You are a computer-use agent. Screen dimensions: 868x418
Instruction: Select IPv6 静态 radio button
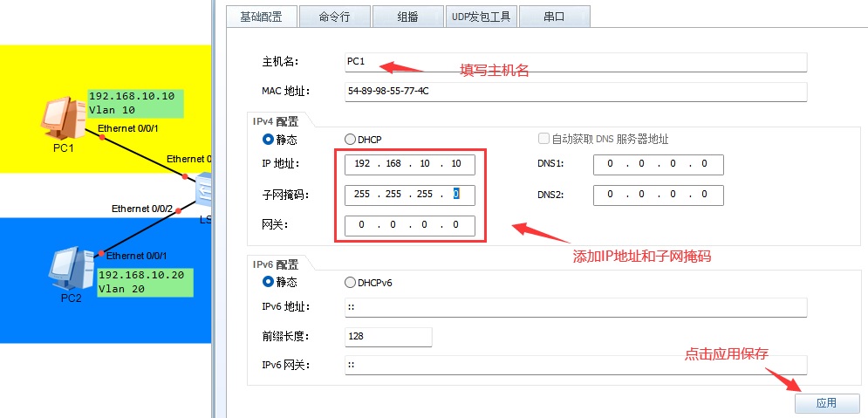pos(269,283)
